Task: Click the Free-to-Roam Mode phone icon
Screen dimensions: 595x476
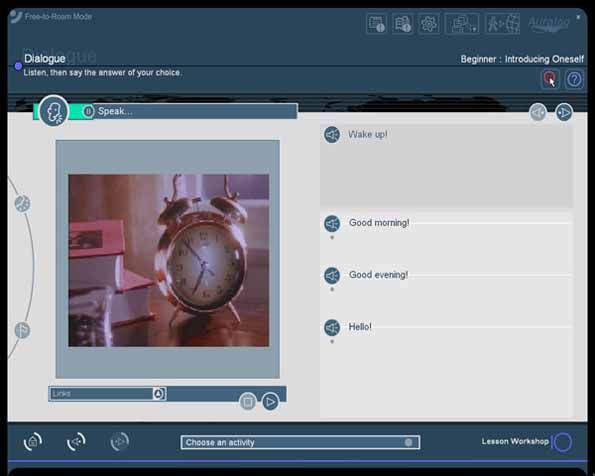Action: [x=16, y=17]
